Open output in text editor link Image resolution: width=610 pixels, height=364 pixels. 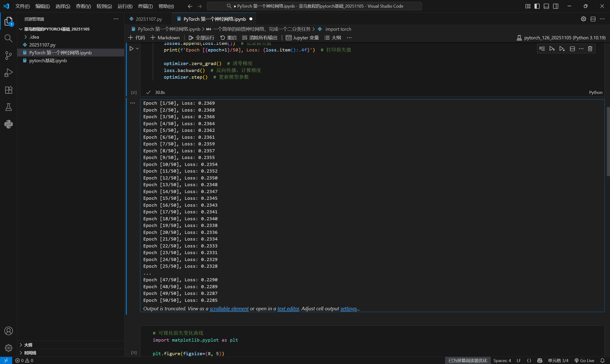coord(288,308)
